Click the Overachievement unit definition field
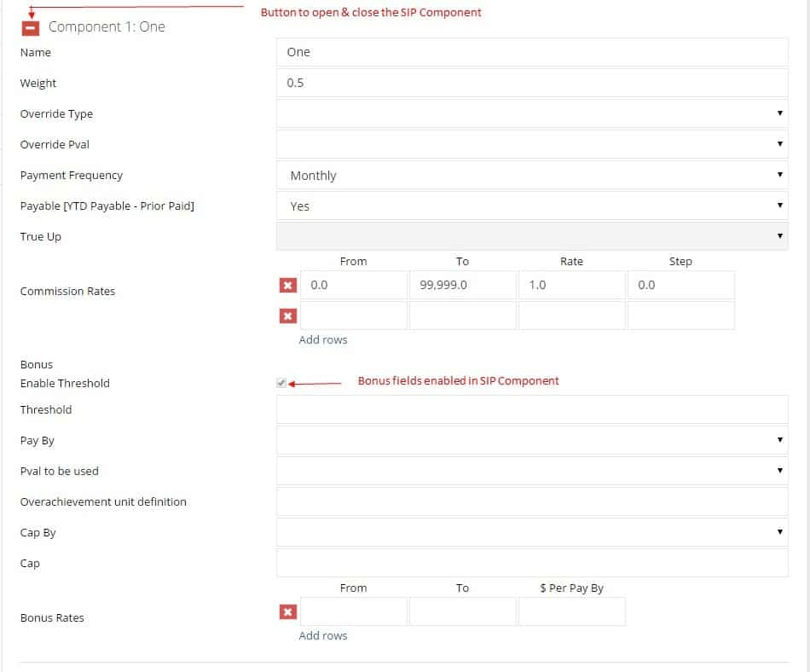The image size is (810, 672). [x=532, y=501]
